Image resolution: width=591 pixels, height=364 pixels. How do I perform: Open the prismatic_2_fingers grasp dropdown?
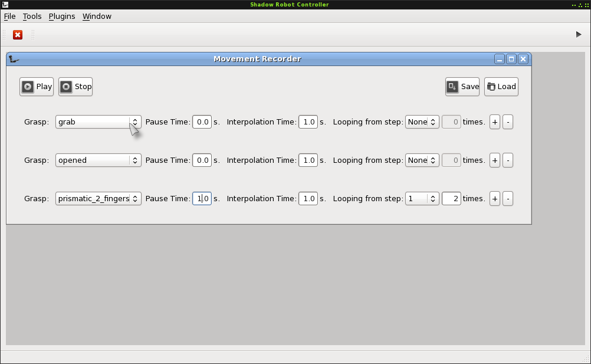pyautogui.click(x=98, y=199)
